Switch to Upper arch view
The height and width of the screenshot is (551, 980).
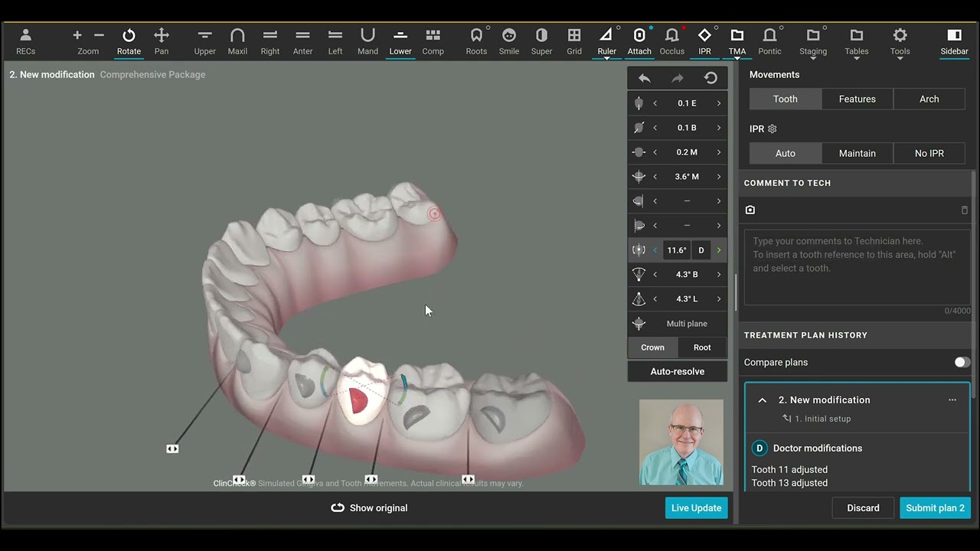pyautogui.click(x=204, y=41)
